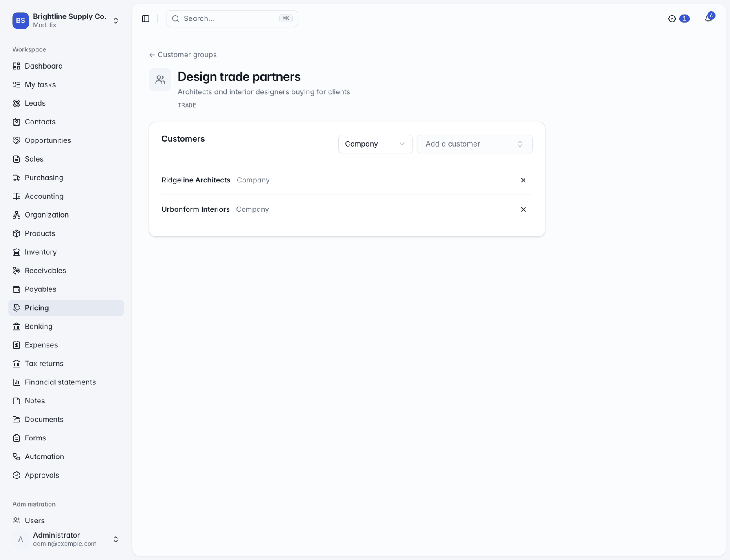
Task: Click the Organization hierarchy icon
Action: click(x=16, y=215)
